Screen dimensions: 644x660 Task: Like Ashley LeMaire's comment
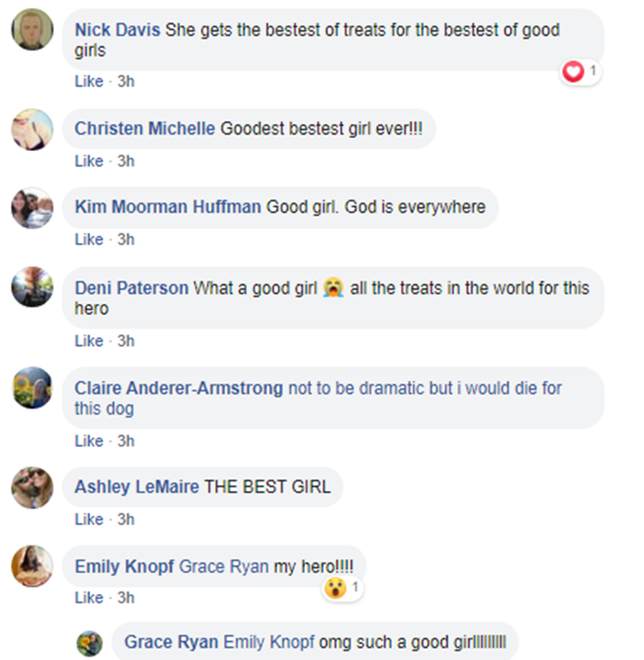coord(88,519)
